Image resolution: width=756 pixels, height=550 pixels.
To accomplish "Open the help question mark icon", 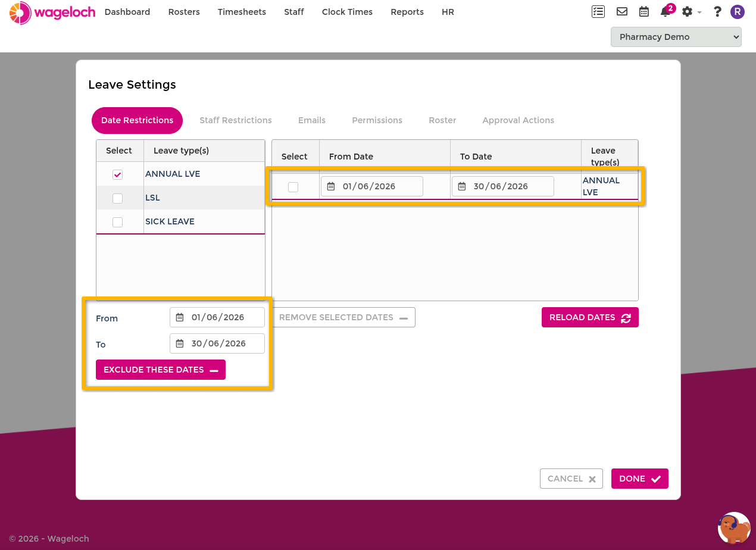I will (x=717, y=11).
